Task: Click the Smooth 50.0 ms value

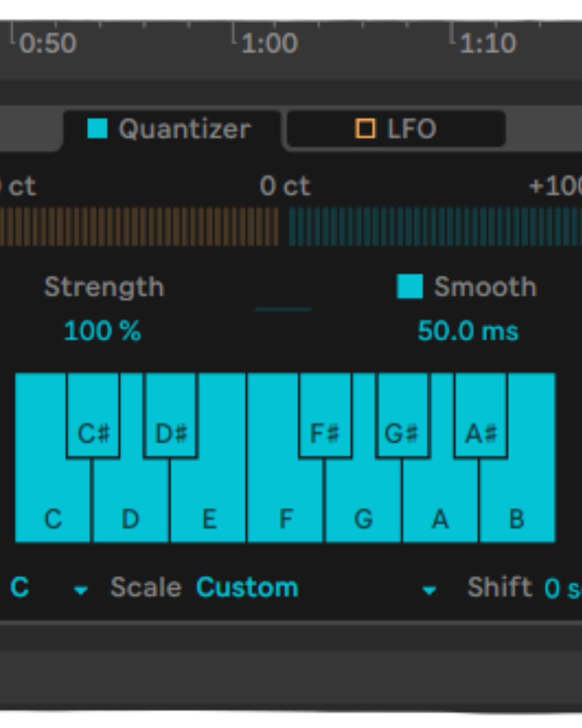Action: tap(468, 331)
